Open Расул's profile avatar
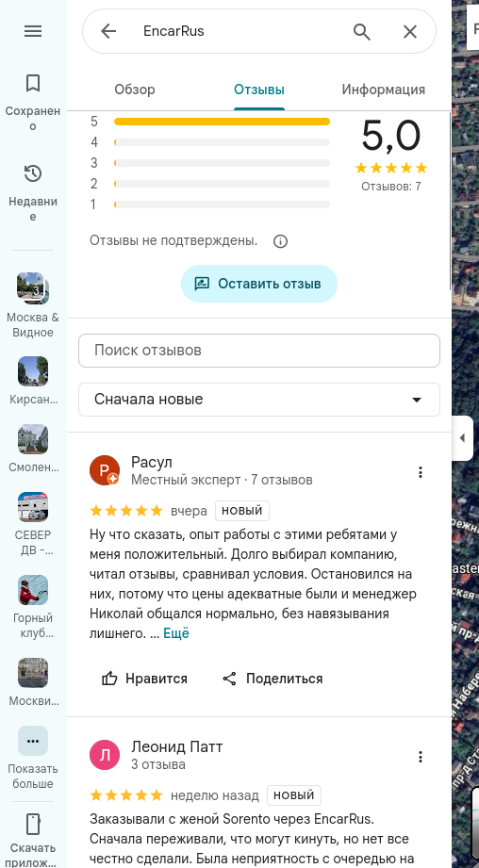The height and width of the screenshot is (868, 479). click(105, 470)
